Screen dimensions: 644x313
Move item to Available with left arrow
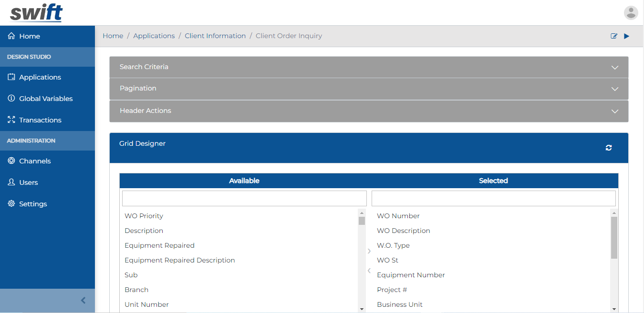coord(369,271)
